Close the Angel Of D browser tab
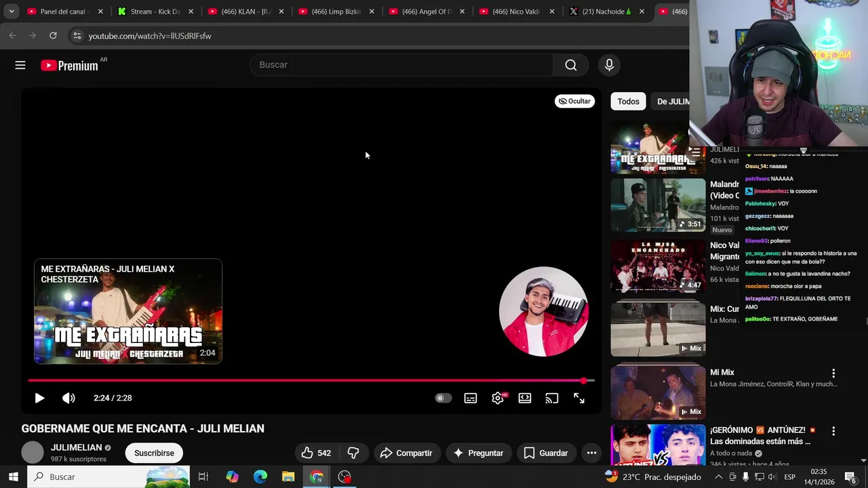868x488 pixels. coord(462,12)
